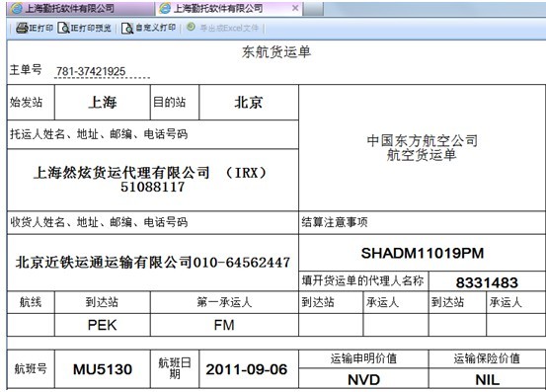
Task: Click the 自定义打印 custom print icon
Action: click(x=127, y=29)
